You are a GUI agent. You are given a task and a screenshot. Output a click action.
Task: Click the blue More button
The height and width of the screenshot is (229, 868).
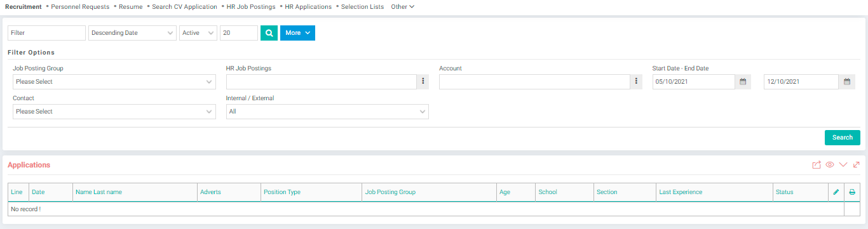(x=297, y=33)
